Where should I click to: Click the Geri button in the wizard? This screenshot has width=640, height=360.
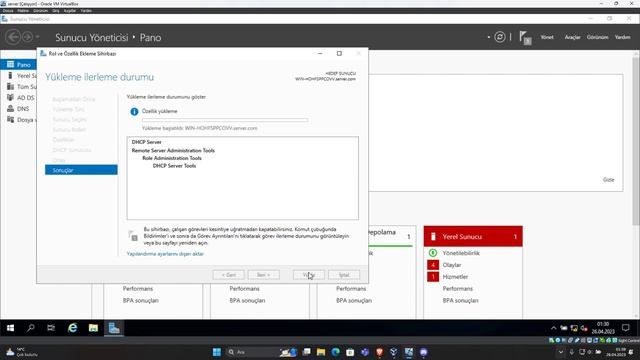coord(229,275)
